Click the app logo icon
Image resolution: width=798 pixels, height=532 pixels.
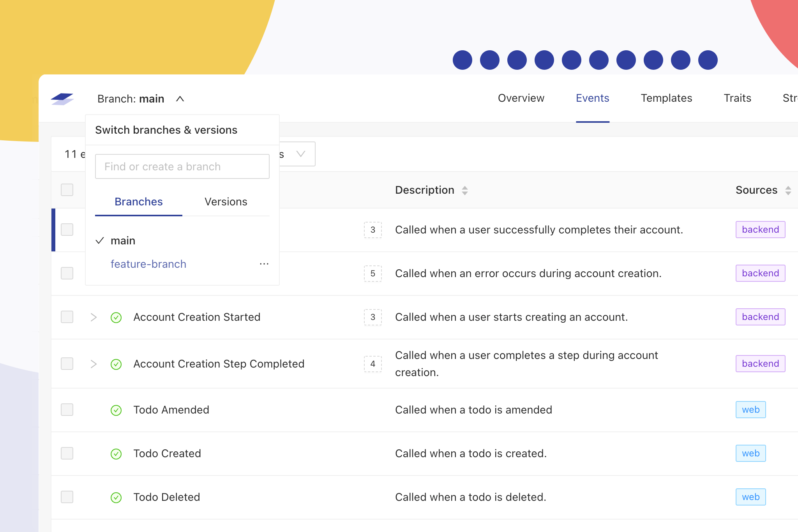click(62, 99)
